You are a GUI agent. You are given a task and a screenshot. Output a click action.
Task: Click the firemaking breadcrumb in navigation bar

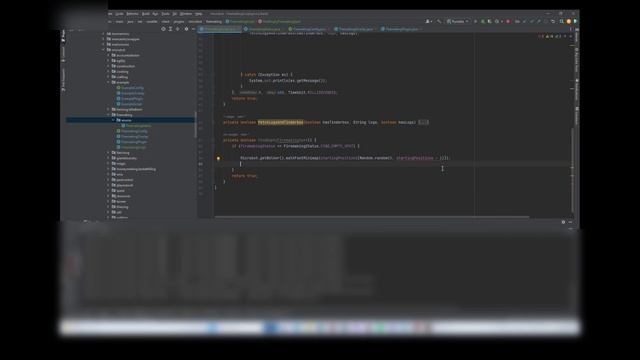click(213, 22)
